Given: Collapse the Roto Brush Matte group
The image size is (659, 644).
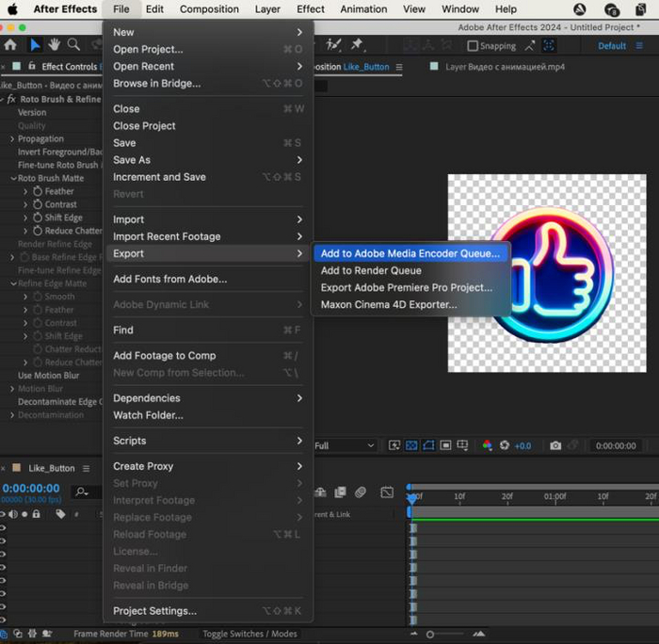Looking at the screenshot, I should [x=13, y=178].
